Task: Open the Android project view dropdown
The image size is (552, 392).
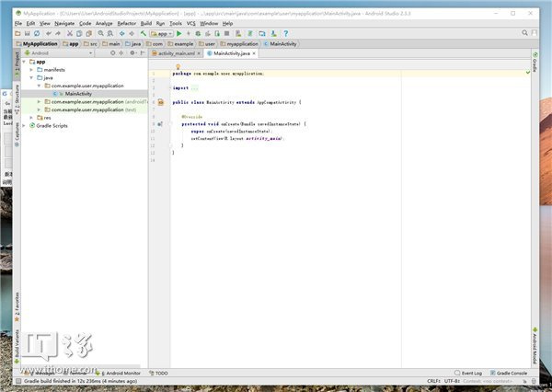Action: coord(41,53)
